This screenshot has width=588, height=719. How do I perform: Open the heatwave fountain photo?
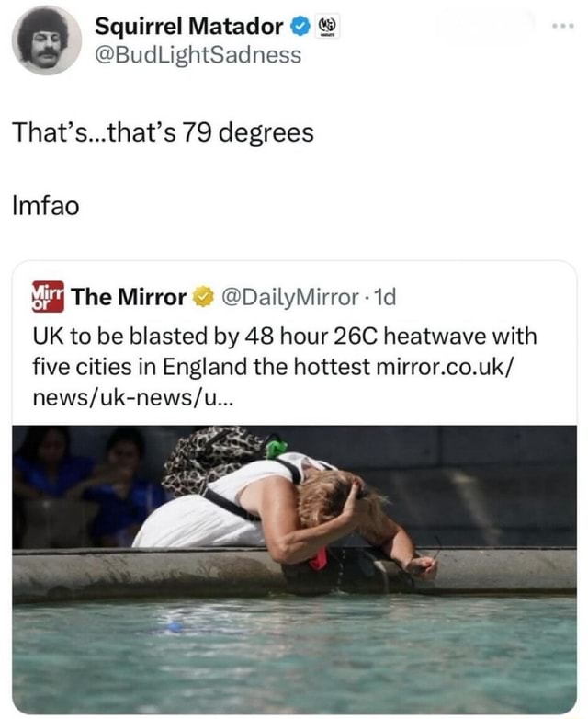pos(294,568)
